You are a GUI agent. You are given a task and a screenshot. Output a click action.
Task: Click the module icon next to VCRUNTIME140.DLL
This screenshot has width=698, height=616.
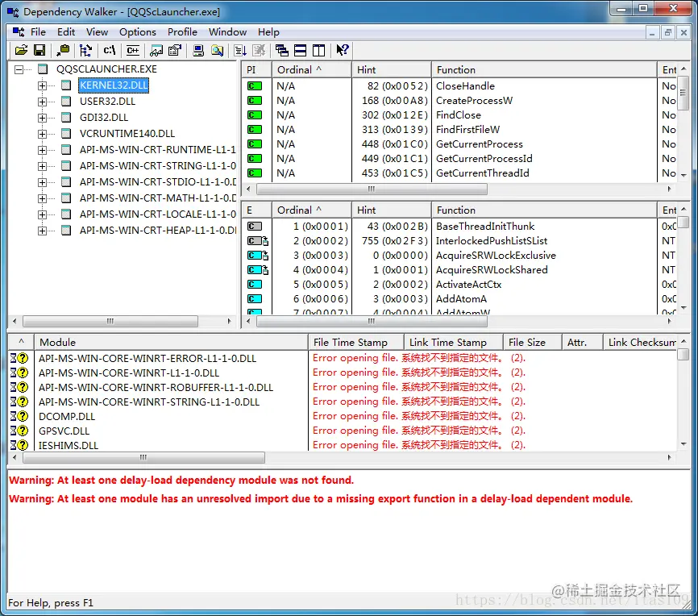pyautogui.click(x=66, y=134)
